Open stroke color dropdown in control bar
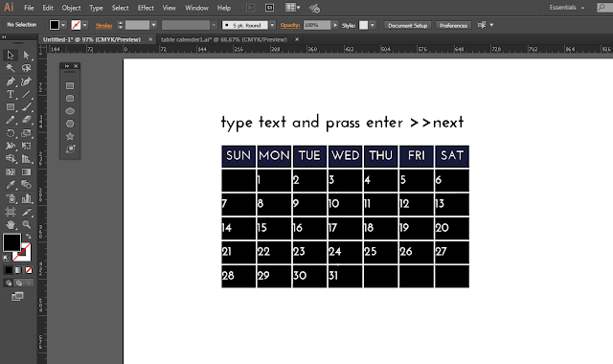The image size is (613, 364). (85, 25)
